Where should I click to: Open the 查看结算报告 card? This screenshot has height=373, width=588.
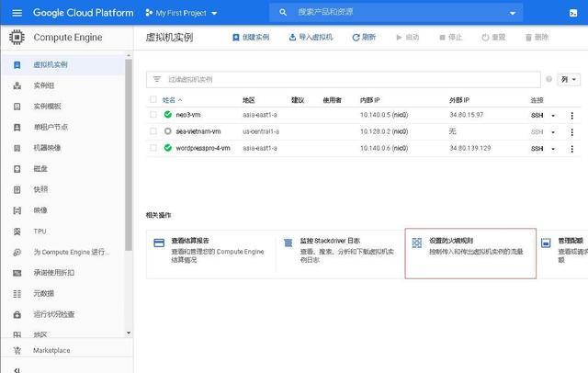(x=211, y=254)
